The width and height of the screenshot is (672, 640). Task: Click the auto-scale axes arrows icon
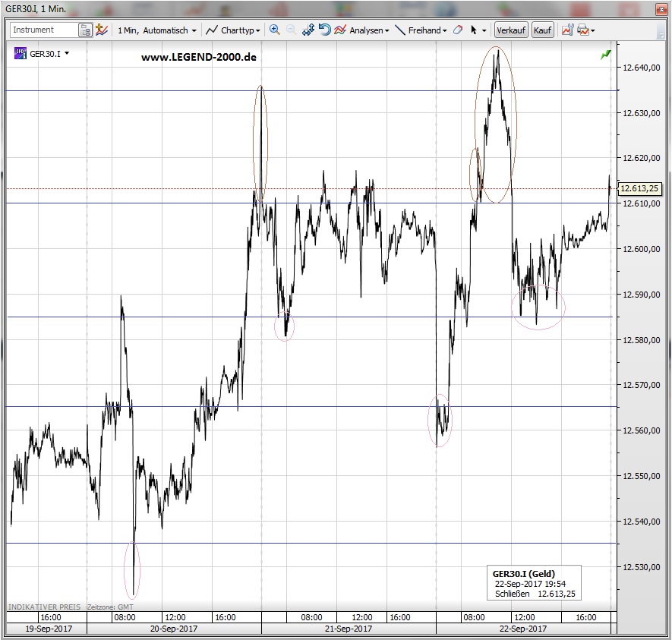[x=308, y=30]
